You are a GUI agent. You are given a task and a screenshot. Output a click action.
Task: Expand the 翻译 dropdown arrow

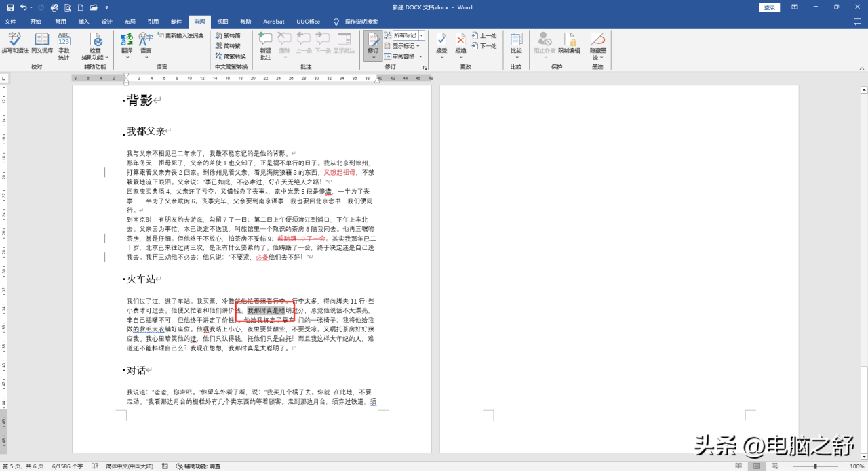pyautogui.click(x=127, y=57)
